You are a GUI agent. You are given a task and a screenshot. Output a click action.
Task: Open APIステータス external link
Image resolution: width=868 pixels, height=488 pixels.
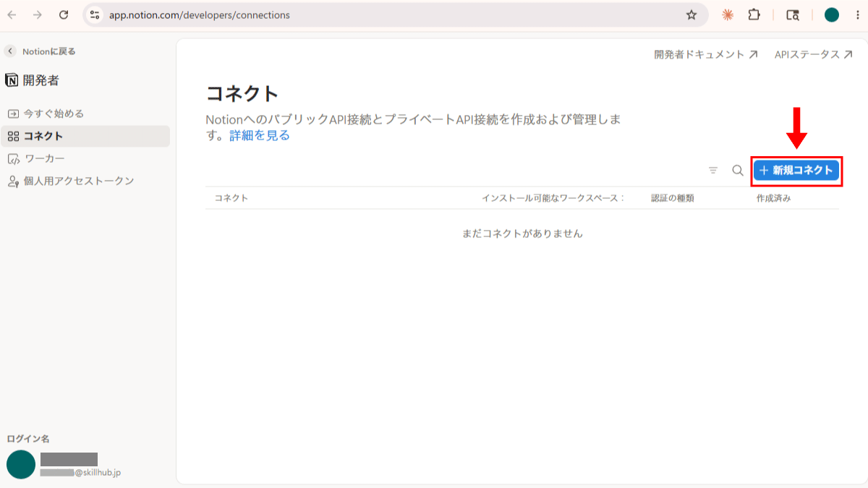(x=813, y=54)
